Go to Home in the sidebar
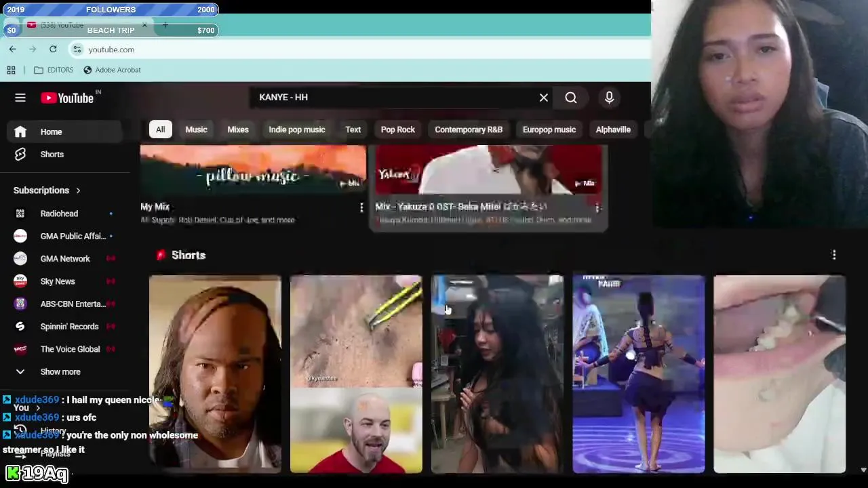Screen dimensions: 868x488 [64, 132]
